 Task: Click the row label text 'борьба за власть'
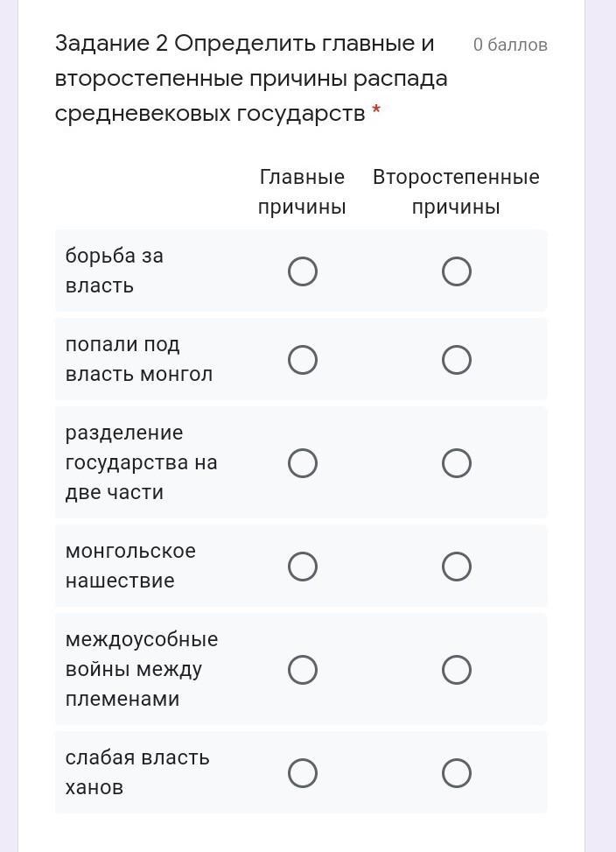tap(115, 271)
